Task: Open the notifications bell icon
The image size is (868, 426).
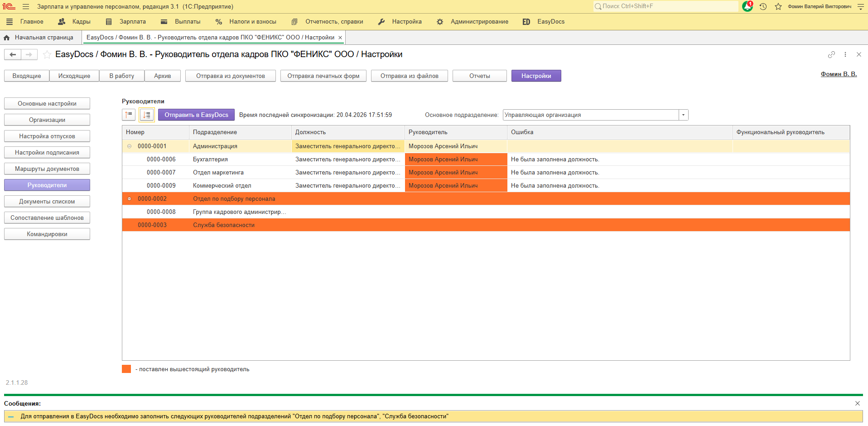Action: (x=747, y=6)
